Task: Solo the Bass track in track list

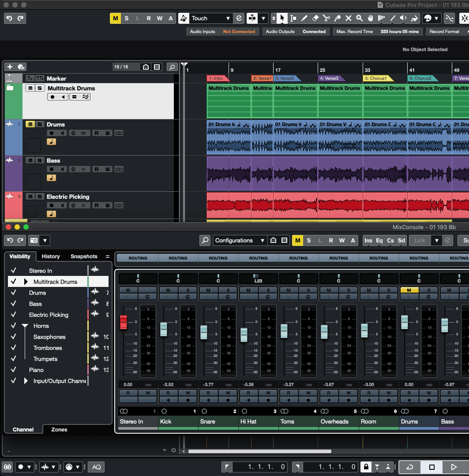Action: click(x=40, y=160)
